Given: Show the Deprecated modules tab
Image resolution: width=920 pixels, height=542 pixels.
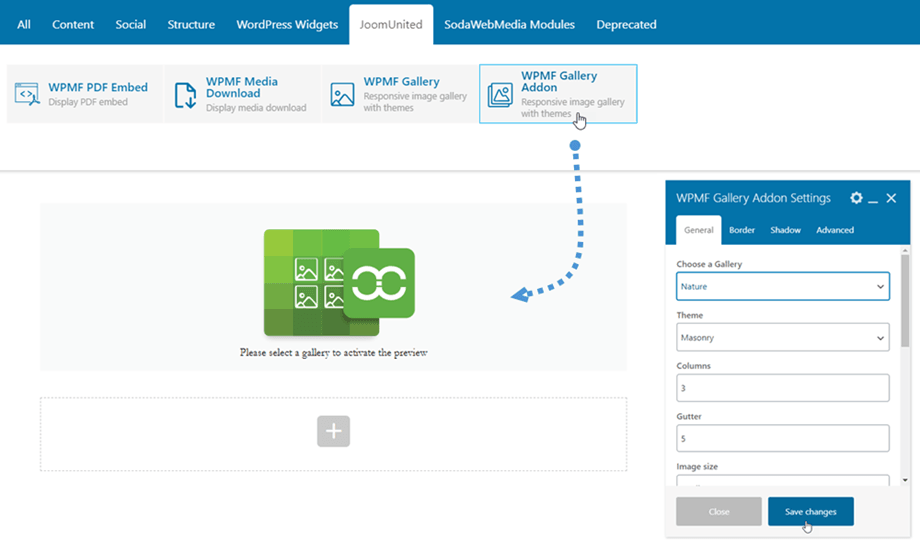Looking at the screenshot, I should point(626,25).
